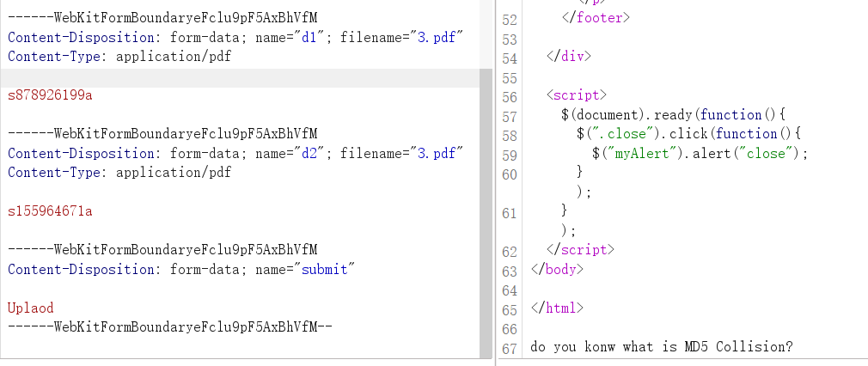Click the </body> tag on line 63

tap(557, 269)
